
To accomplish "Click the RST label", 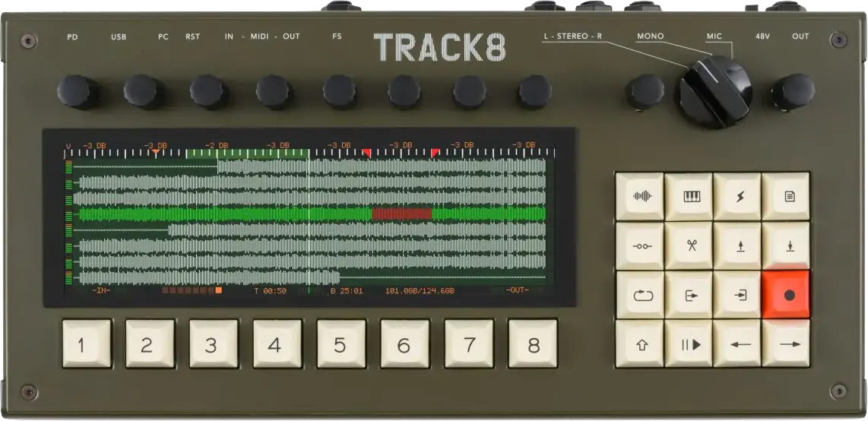I will 192,36.
